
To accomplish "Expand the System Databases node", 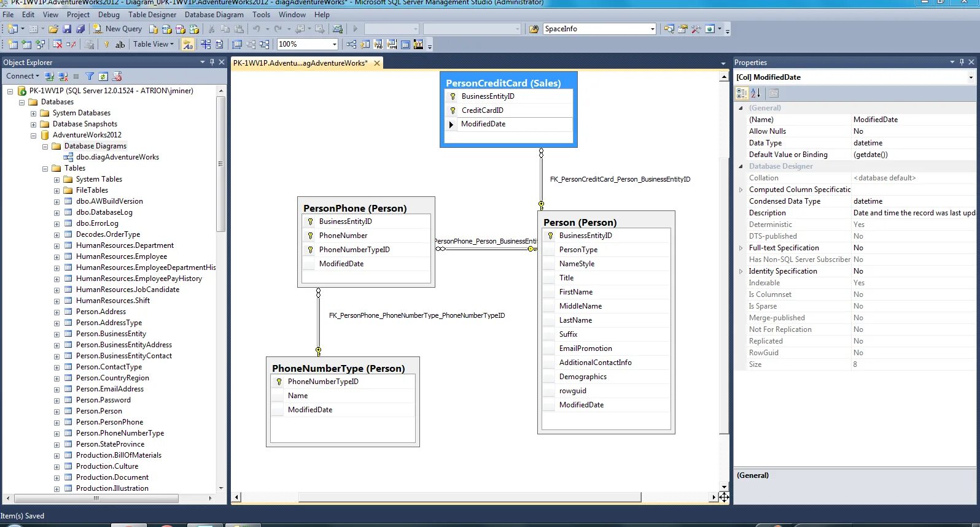I will [x=34, y=113].
